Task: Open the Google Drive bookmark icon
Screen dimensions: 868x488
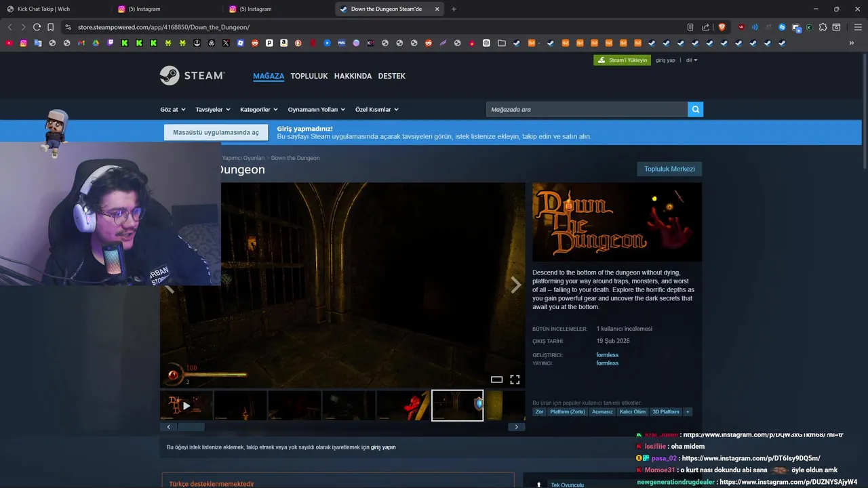Action: point(96,43)
